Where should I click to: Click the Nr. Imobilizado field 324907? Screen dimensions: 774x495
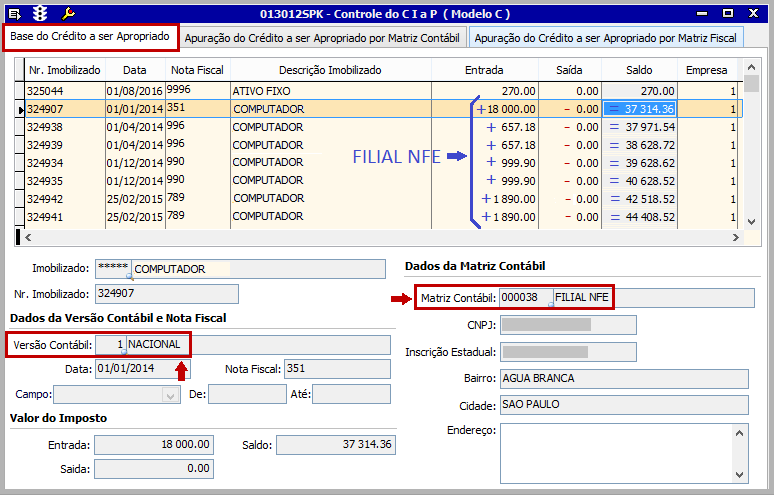click(167, 294)
